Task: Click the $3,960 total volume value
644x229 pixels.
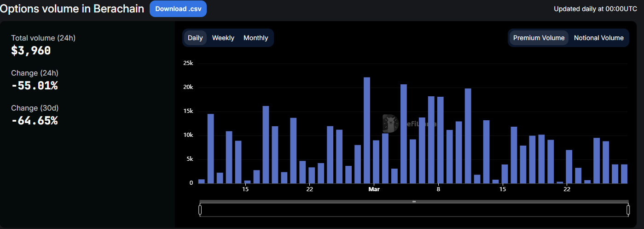Action: pos(31,51)
